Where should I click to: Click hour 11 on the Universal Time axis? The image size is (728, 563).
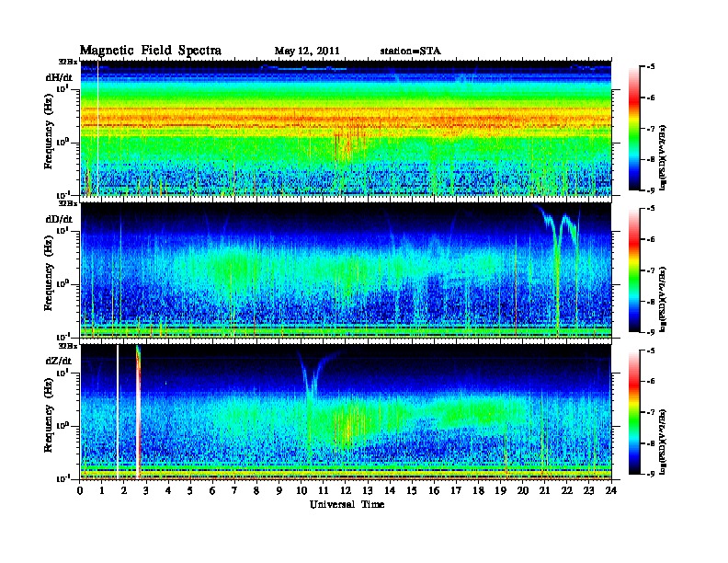tap(324, 491)
